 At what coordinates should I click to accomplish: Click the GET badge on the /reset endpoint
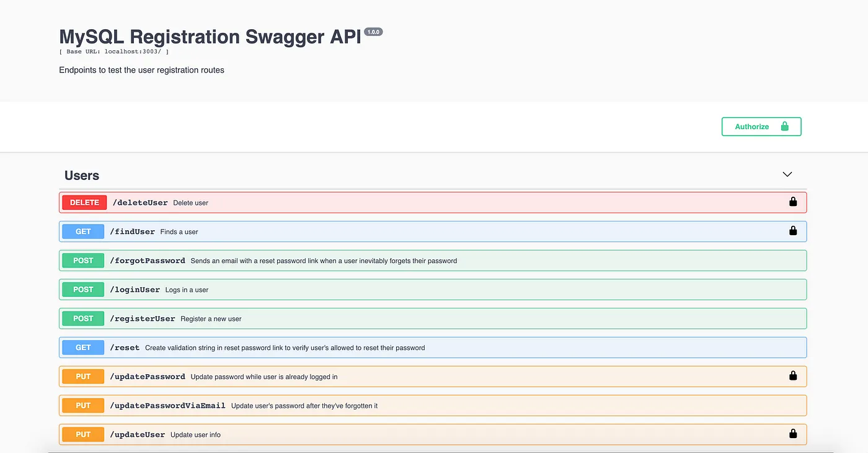82,347
